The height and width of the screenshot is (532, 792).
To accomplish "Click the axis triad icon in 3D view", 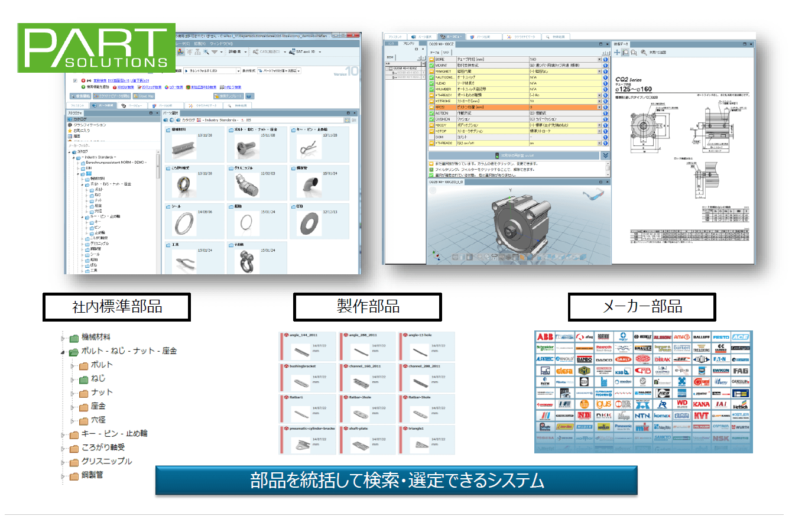I will 437,255.
